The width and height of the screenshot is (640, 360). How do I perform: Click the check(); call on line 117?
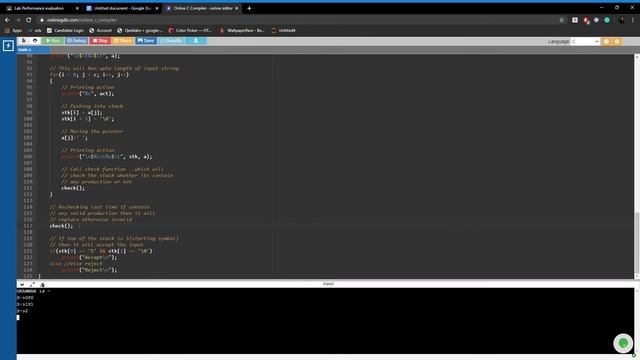click(x=61, y=226)
